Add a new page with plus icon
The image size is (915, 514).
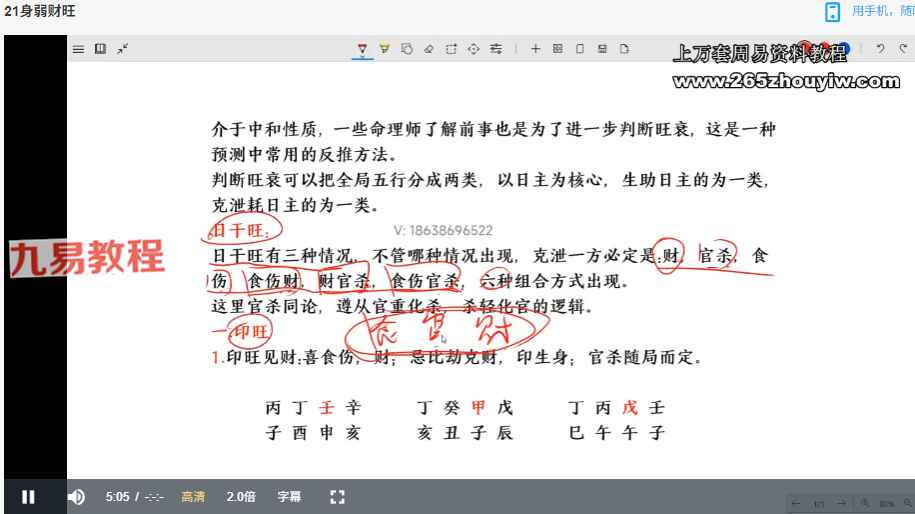click(x=535, y=48)
